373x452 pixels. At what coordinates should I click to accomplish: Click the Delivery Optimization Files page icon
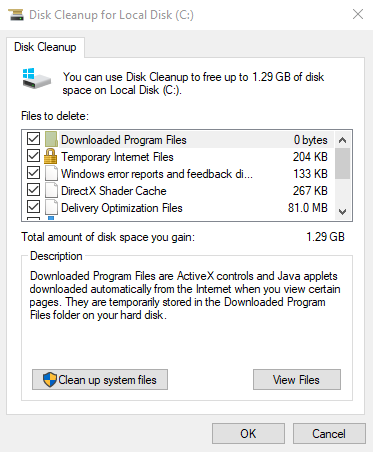pos(51,207)
